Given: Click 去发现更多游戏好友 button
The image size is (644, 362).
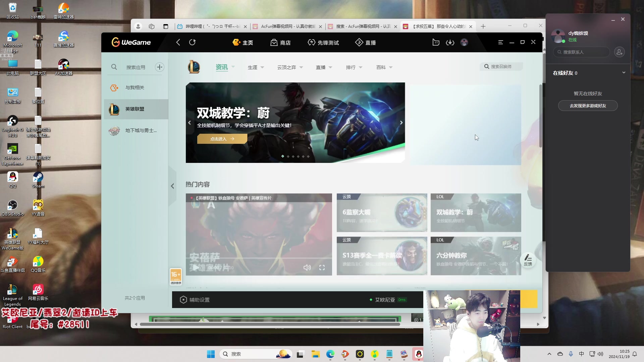Looking at the screenshot, I should [x=588, y=106].
